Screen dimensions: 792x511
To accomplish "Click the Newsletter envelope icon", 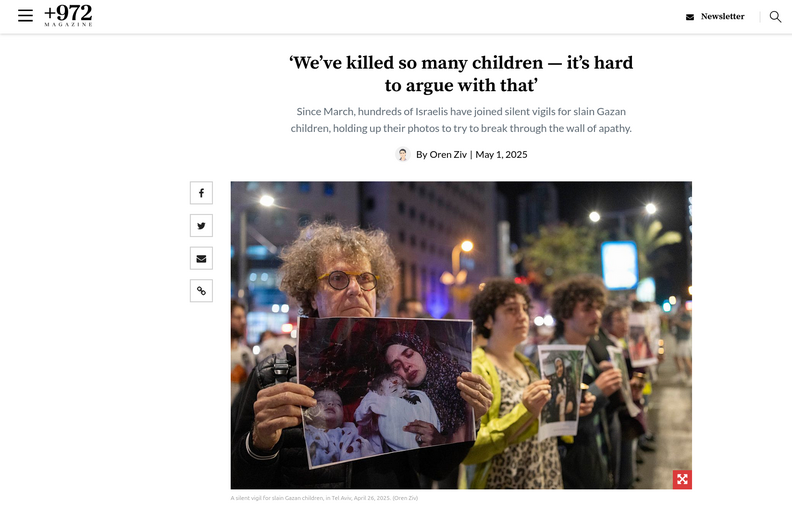I will point(690,17).
